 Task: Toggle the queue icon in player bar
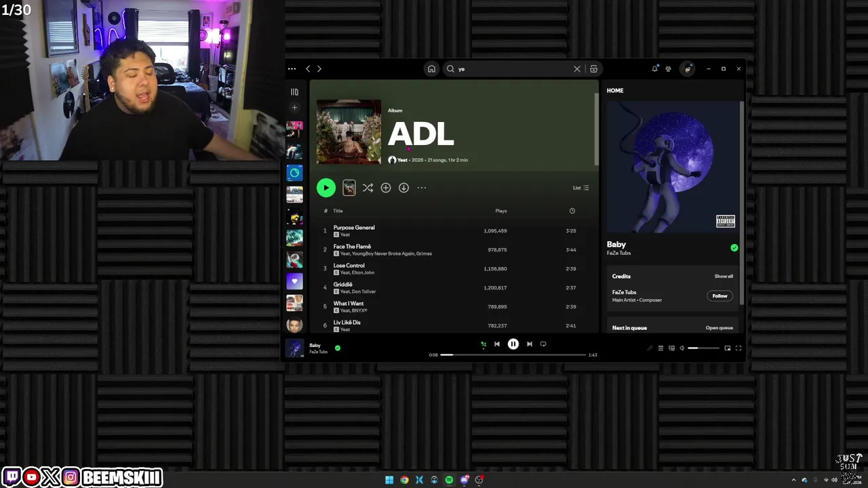[x=660, y=348]
